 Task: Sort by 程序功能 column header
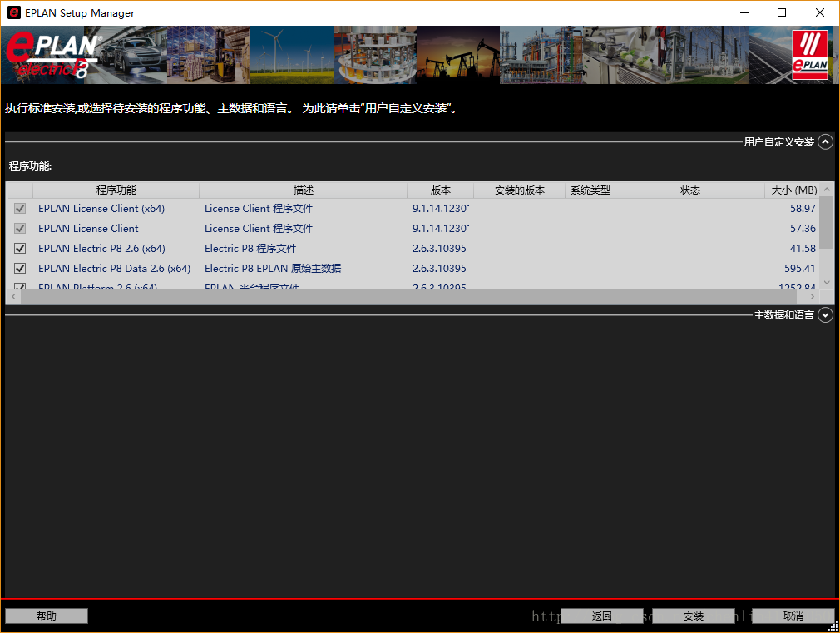pos(116,190)
